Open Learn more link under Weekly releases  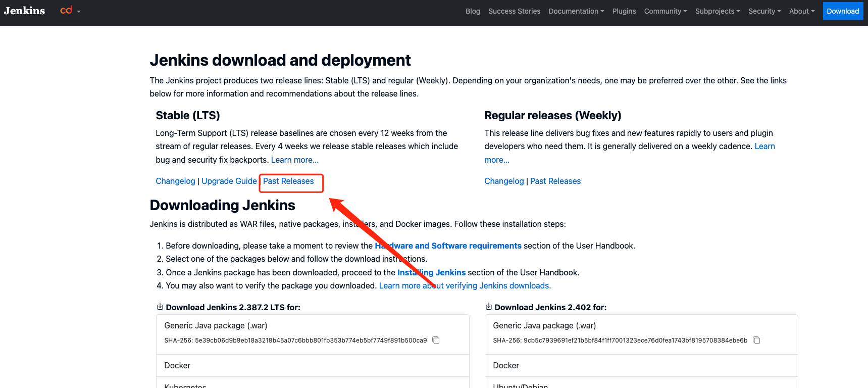[x=764, y=146]
